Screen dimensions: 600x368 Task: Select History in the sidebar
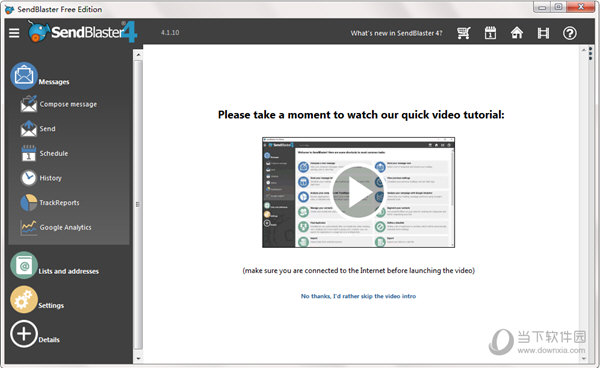pos(51,178)
